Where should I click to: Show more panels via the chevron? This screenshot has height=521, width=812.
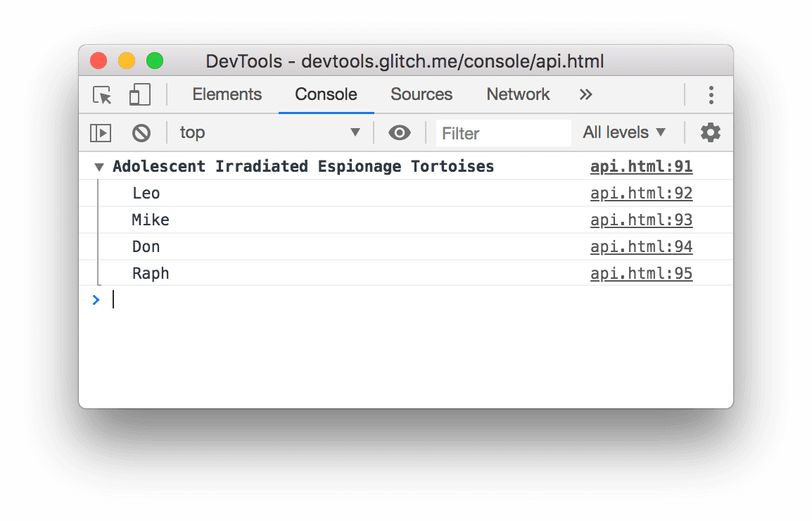tap(586, 94)
